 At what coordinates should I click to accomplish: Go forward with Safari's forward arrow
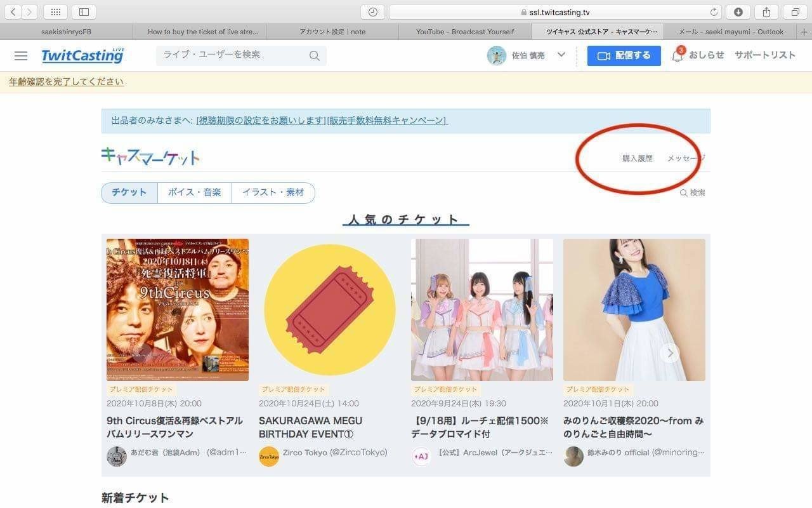[29, 12]
